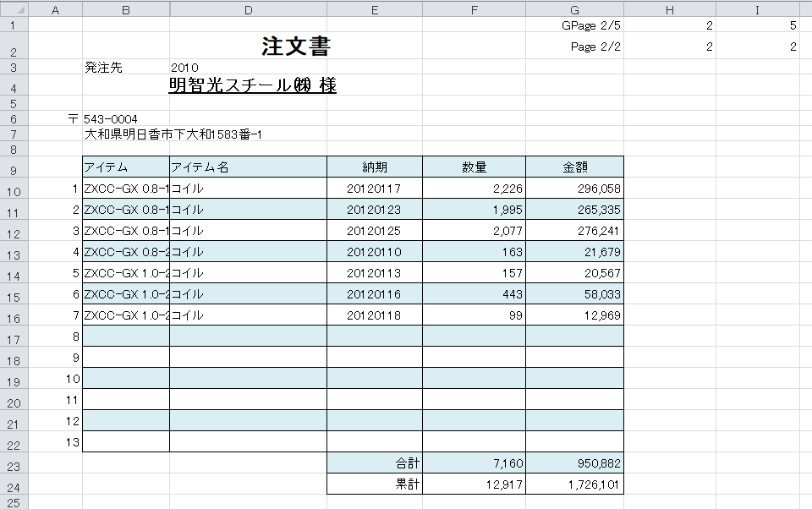Select column B header
The height and width of the screenshot is (509, 812).
(126, 10)
